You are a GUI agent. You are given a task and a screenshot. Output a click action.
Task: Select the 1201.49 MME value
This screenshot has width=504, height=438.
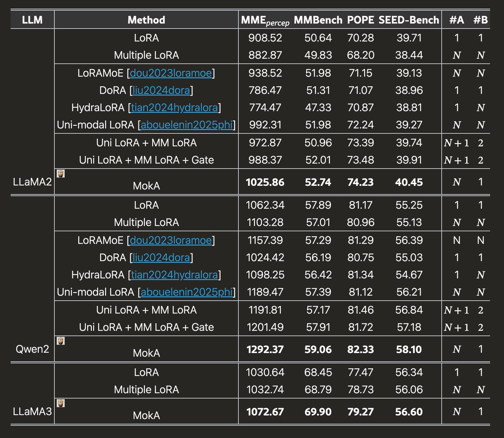pyautogui.click(x=265, y=327)
